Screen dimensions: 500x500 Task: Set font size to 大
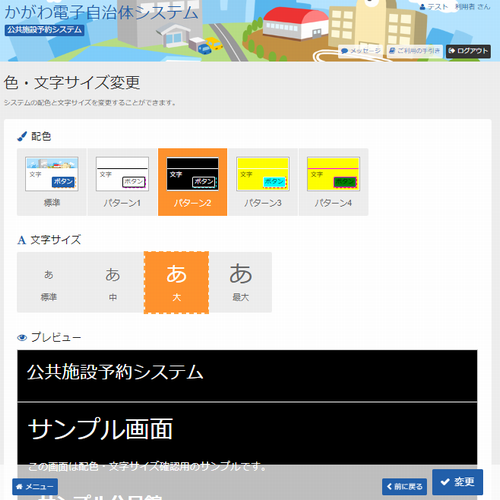pos(176,282)
